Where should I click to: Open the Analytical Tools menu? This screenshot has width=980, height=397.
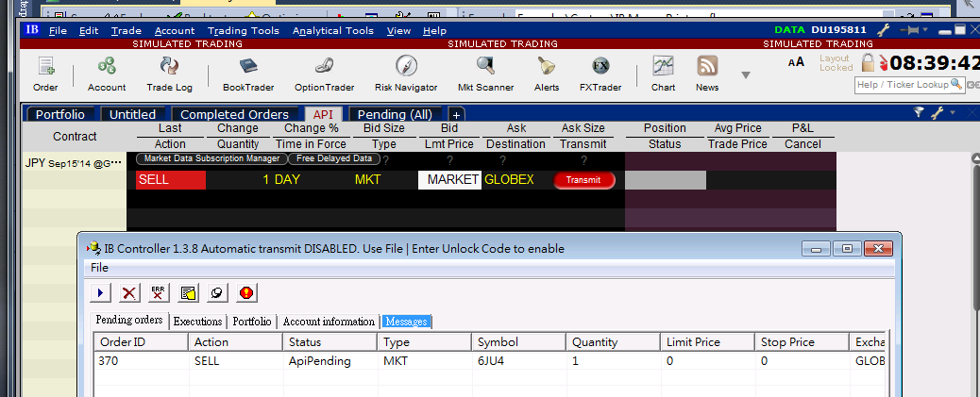tap(332, 30)
